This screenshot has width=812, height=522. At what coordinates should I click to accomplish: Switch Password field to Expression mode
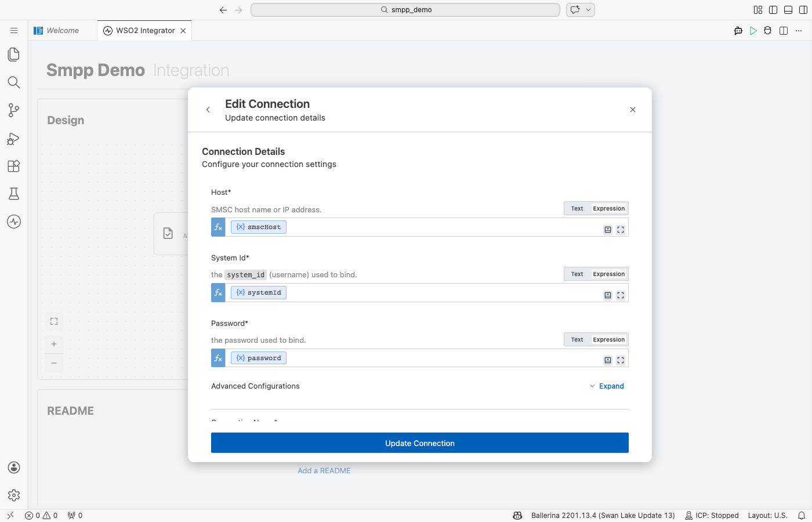(609, 340)
